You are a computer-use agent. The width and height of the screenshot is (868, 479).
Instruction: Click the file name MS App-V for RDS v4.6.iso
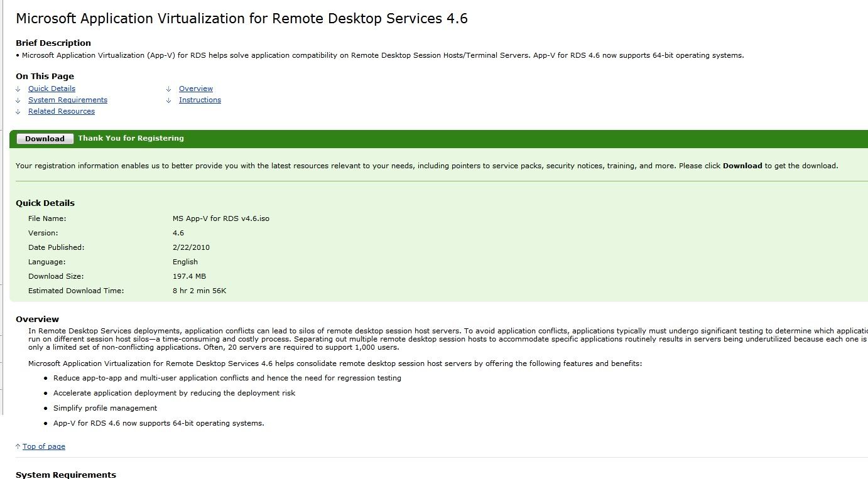pyautogui.click(x=220, y=218)
